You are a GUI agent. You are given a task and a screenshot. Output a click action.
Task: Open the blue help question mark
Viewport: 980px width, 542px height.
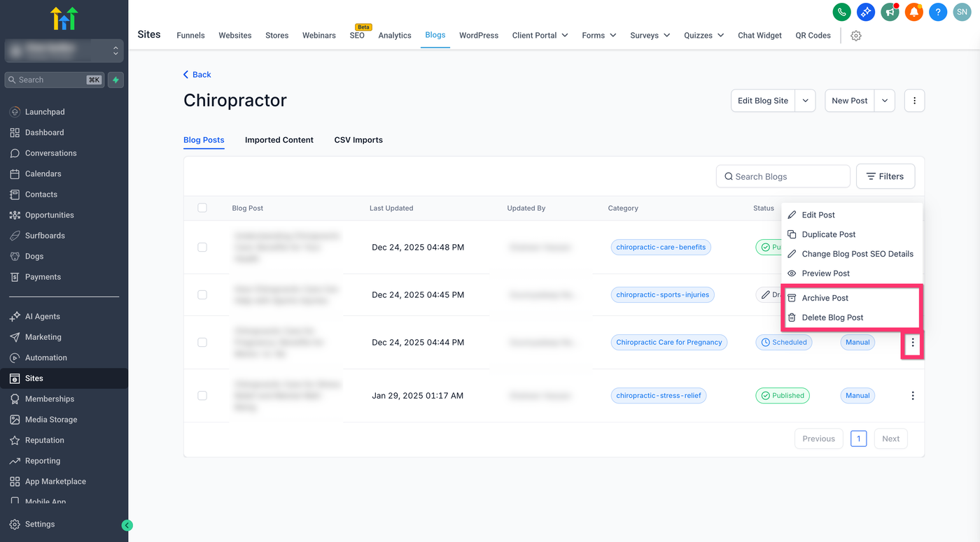938,12
